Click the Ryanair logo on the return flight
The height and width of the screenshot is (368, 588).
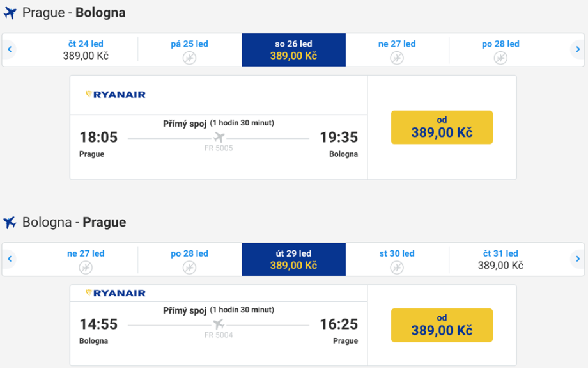tap(116, 293)
